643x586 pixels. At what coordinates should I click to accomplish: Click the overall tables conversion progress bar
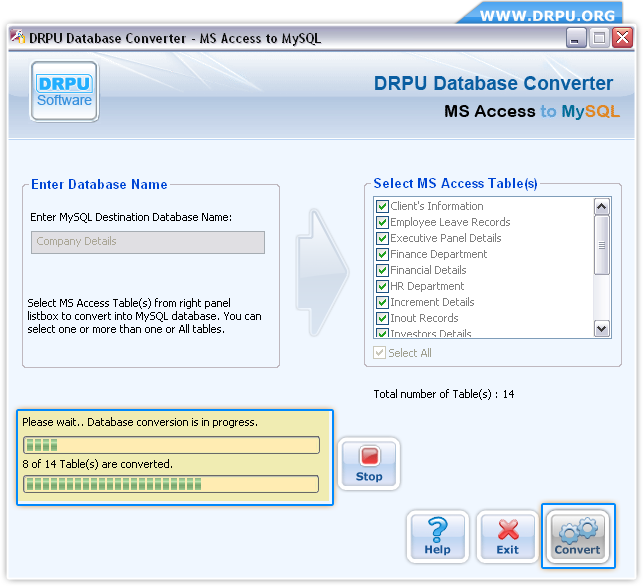tap(171, 484)
